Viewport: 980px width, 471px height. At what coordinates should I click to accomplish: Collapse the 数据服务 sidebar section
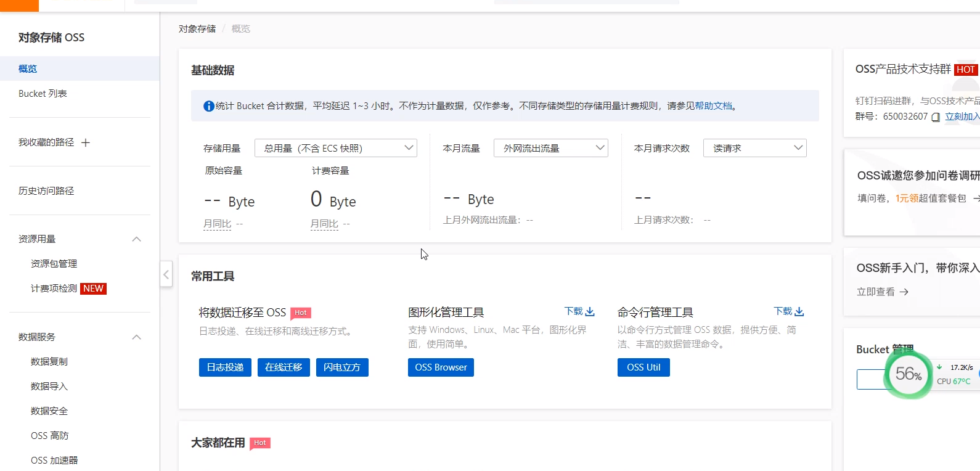(137, 337)
